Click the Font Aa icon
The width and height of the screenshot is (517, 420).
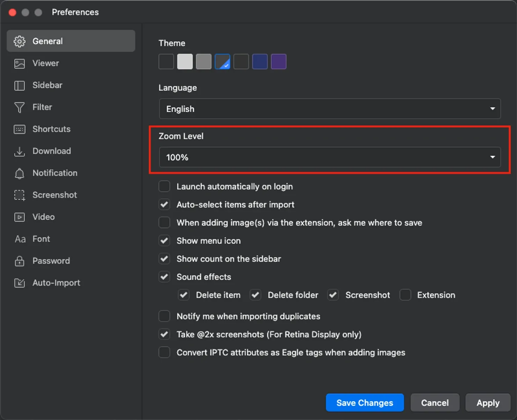20,239
